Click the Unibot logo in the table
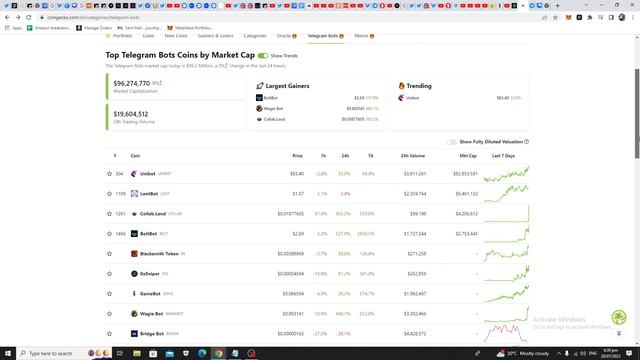640x360 pixels. tap(134, 173)
